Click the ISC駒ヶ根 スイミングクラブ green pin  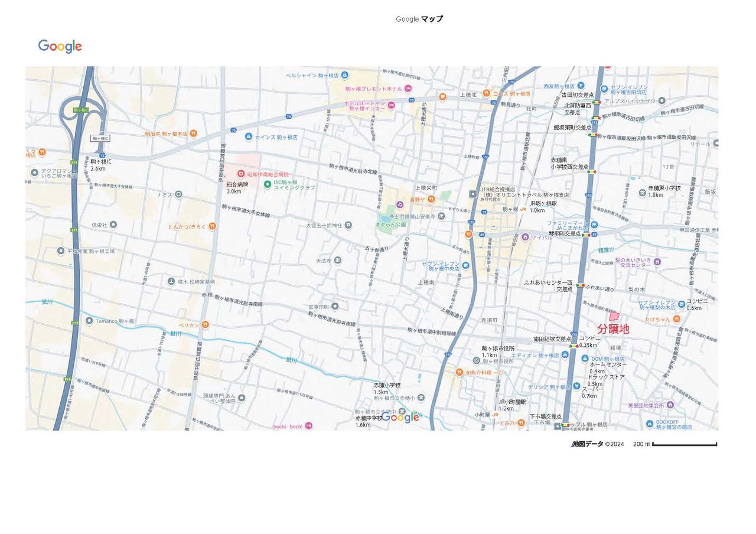point(268,184)
